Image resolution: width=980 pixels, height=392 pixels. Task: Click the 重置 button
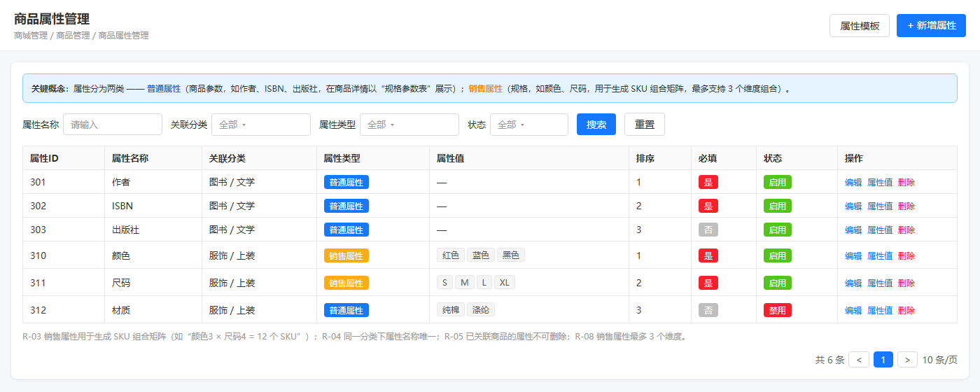pos(645,125)
